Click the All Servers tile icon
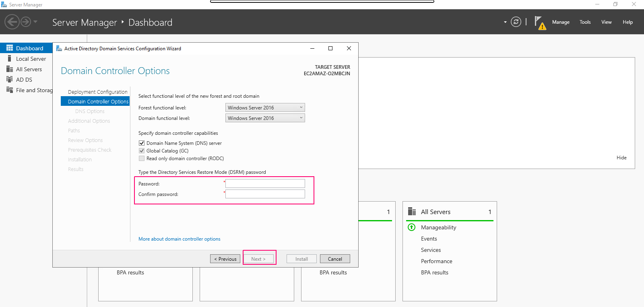The height and width of the screenshot is (307, 644). (412, 211)
